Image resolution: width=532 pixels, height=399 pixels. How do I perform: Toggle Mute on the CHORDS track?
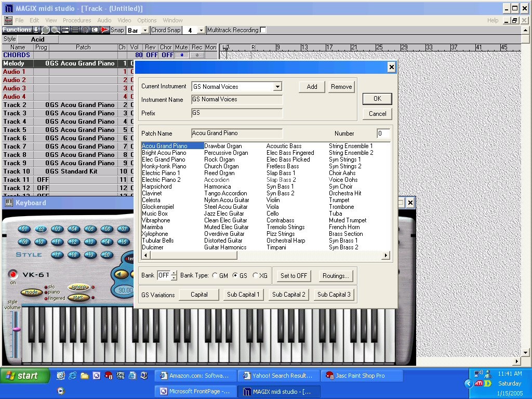tap(181, 55)
